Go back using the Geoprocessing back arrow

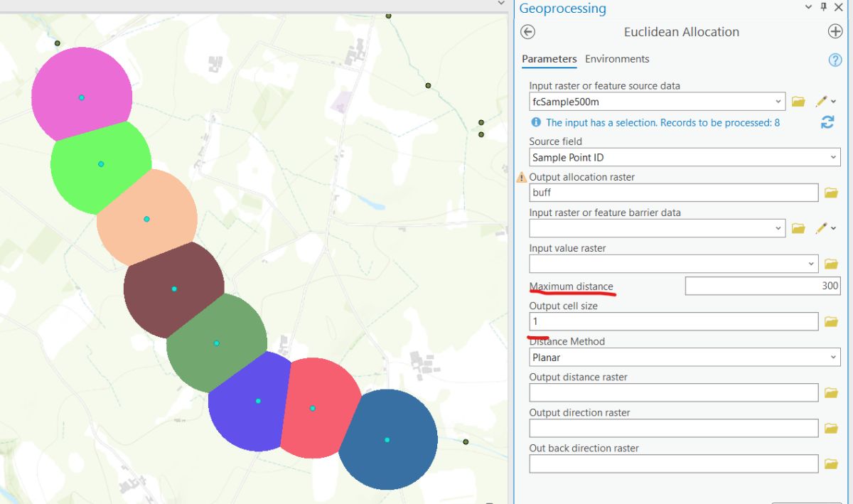click(x=527, y=32)
